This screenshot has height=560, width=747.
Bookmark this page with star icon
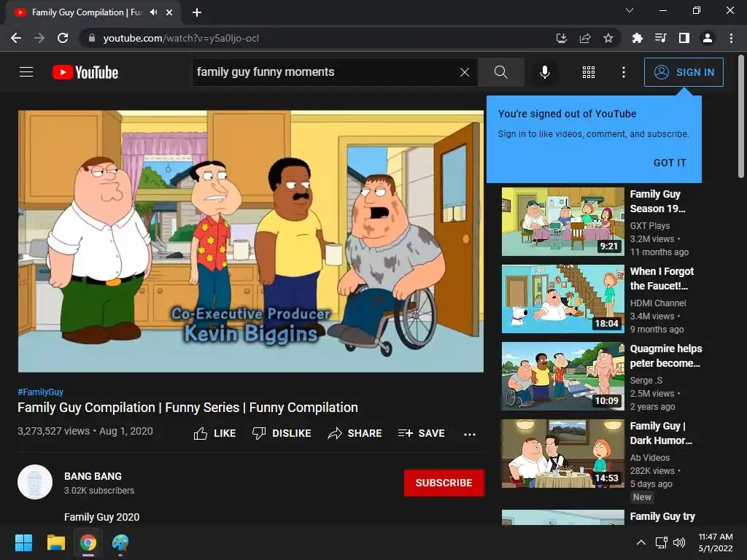(x=608, y=38)
